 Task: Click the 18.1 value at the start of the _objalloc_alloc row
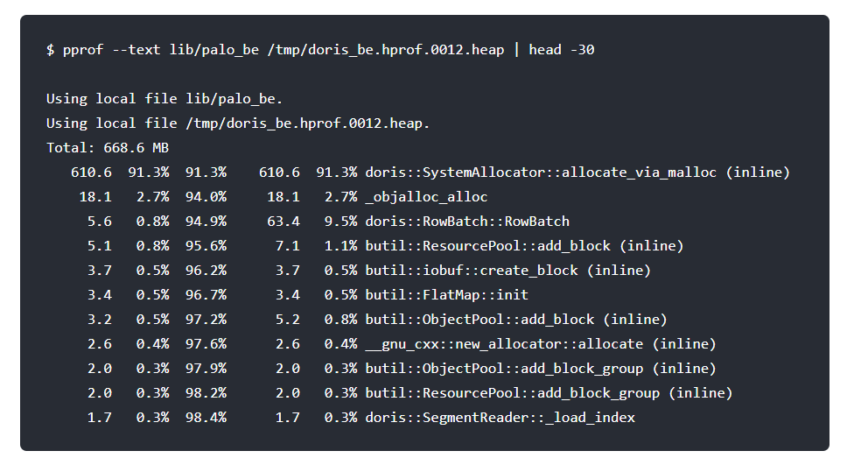[x=95, y=197]
